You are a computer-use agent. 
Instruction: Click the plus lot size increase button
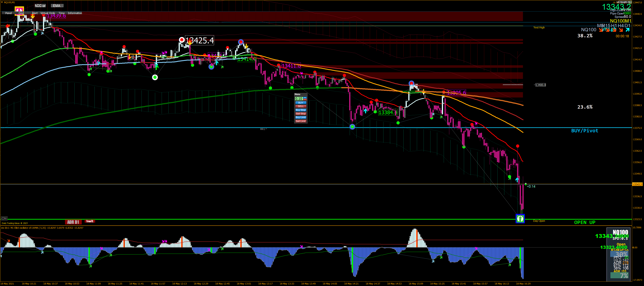(x=305, y=98)
